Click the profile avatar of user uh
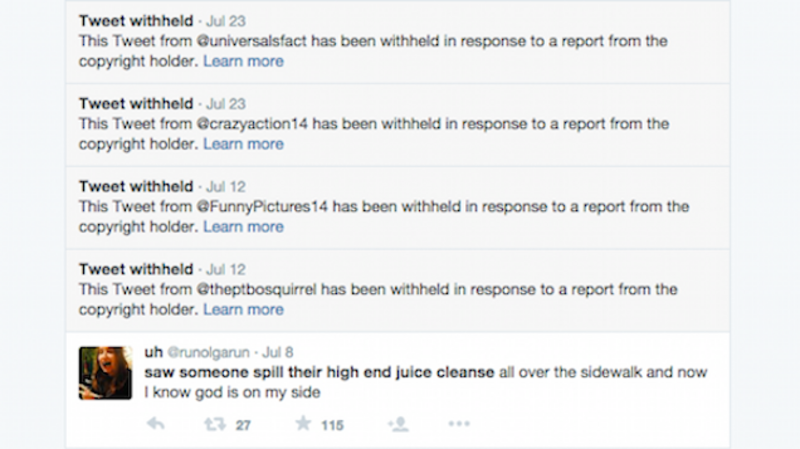The height and width of the screenshot is (449, 800). tap(106, 372)
